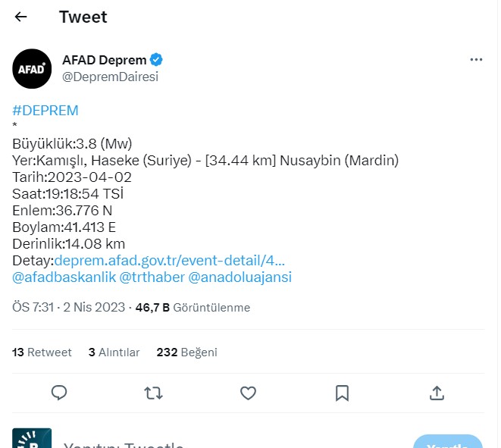Open the three-dot more options menu

(475, 60)
